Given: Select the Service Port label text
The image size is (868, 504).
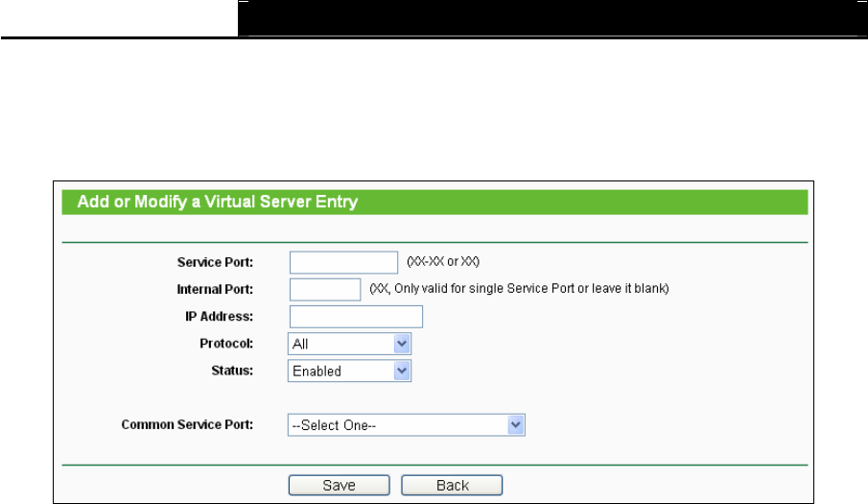Looking at the screenshot, I should (215, 262).
